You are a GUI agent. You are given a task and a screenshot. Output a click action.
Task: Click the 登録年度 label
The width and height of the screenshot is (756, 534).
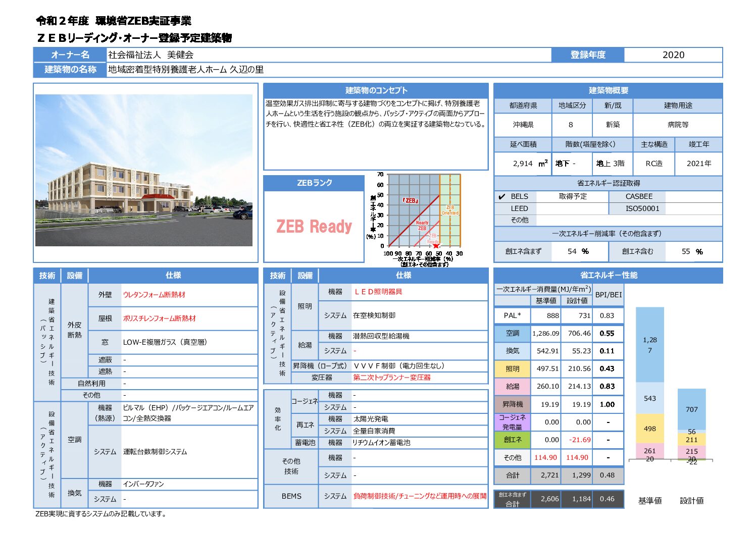587,55
